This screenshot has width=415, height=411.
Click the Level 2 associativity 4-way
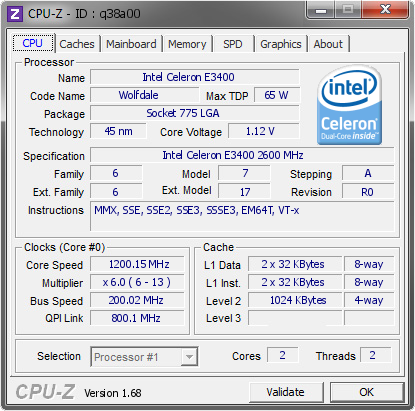click(x=369, y=300)
